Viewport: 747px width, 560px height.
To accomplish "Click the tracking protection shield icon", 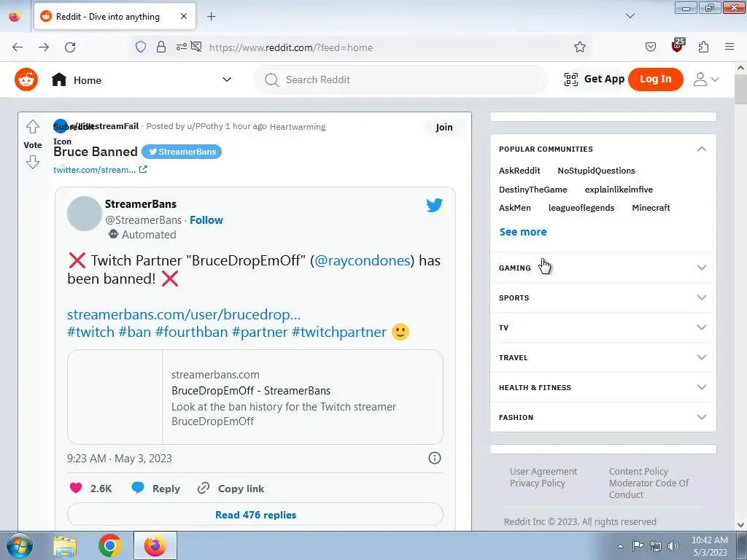I will pos(141,47).
